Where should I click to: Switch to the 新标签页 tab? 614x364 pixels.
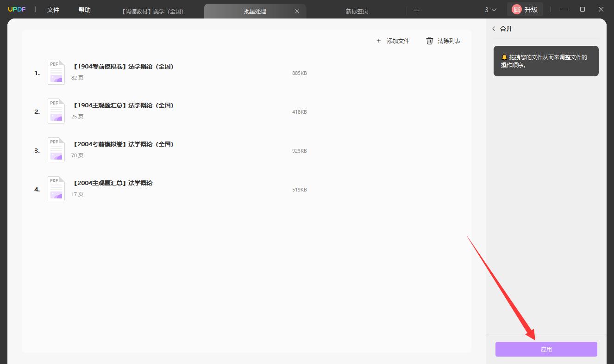(x=357, y=11)
